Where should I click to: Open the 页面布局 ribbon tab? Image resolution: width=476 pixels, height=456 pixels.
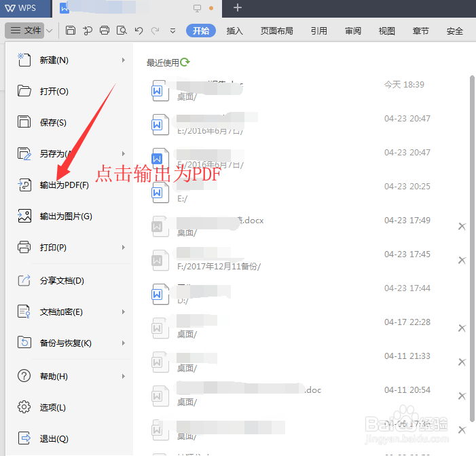point(276,31)
